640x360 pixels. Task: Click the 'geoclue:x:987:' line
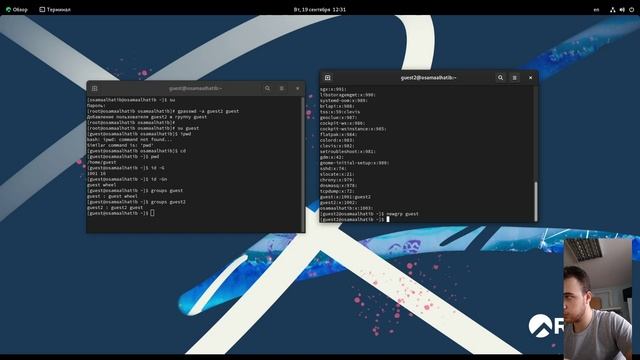(x=338, y=118)
